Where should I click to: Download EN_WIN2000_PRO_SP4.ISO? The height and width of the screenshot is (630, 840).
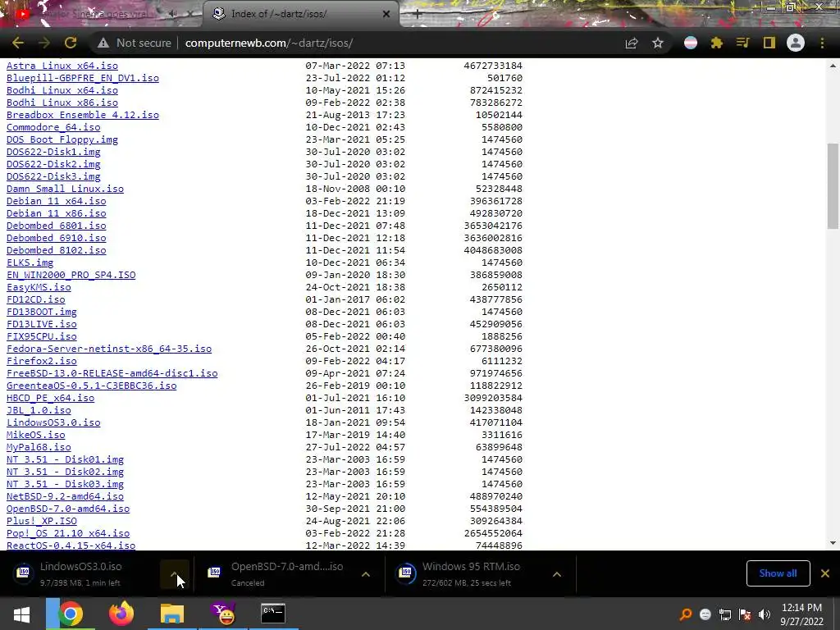(71, 275)
